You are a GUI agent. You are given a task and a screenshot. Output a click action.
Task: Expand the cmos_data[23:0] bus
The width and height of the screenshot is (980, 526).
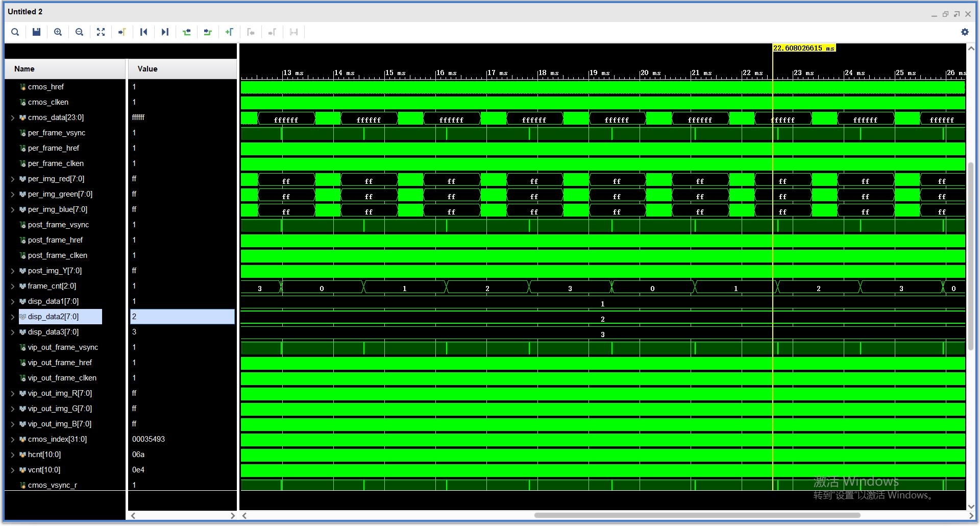coord(13,117)
